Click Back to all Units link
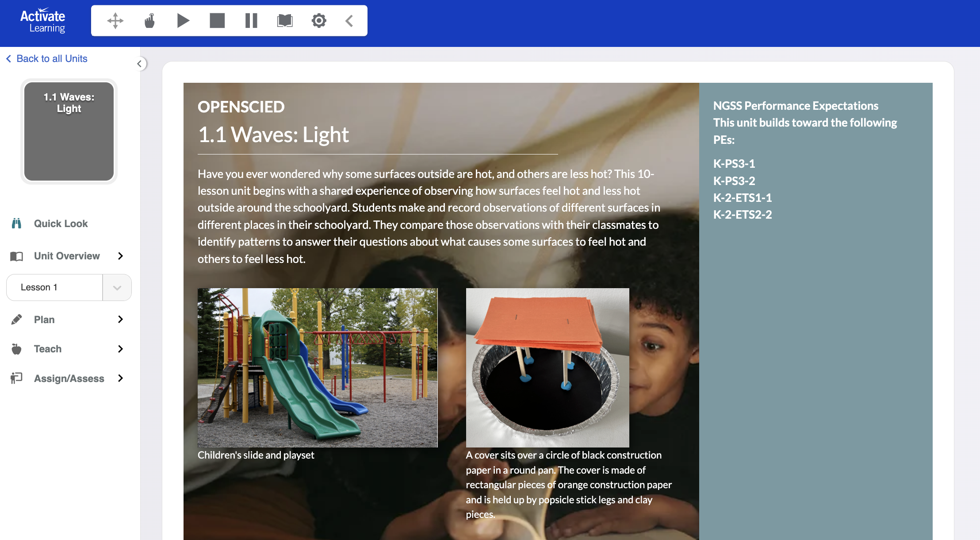The image size is (980, 540). tap(52, 58)
